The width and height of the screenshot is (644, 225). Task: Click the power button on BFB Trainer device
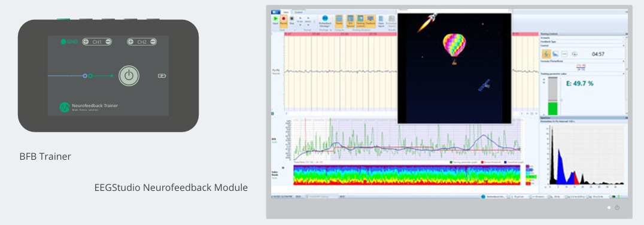point(129,75)
